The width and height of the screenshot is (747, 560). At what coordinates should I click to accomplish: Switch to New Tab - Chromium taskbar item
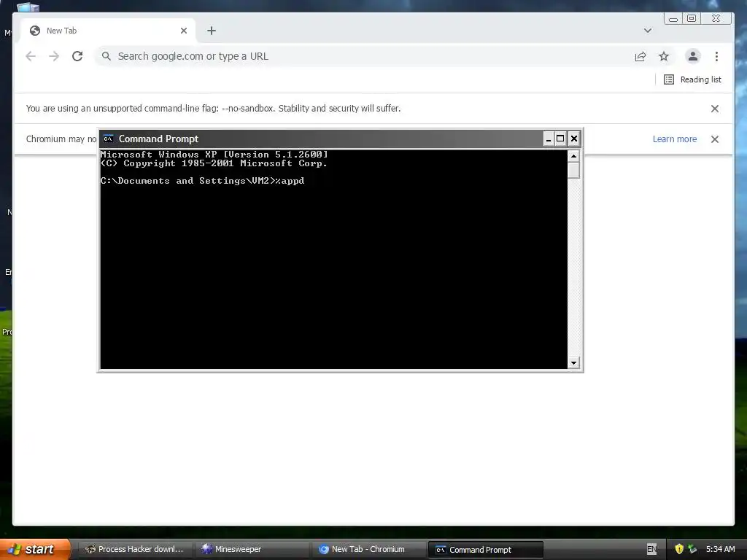click(368, 550)
